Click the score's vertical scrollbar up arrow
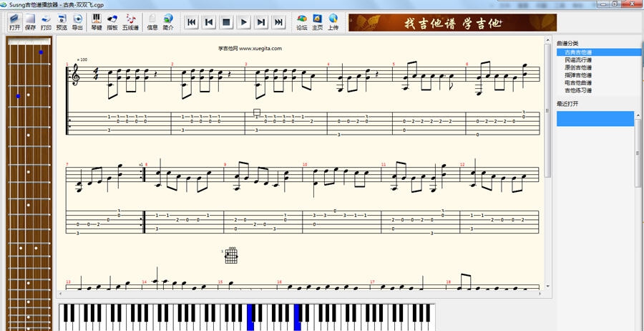Image resolution: width=644 pixels, height=331 pixels. [547, 40]
